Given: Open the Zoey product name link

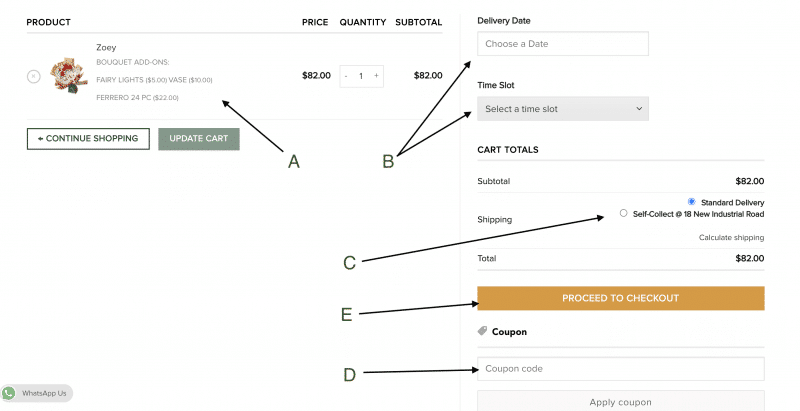Looking at the screenshot, I should pos(106,47).
